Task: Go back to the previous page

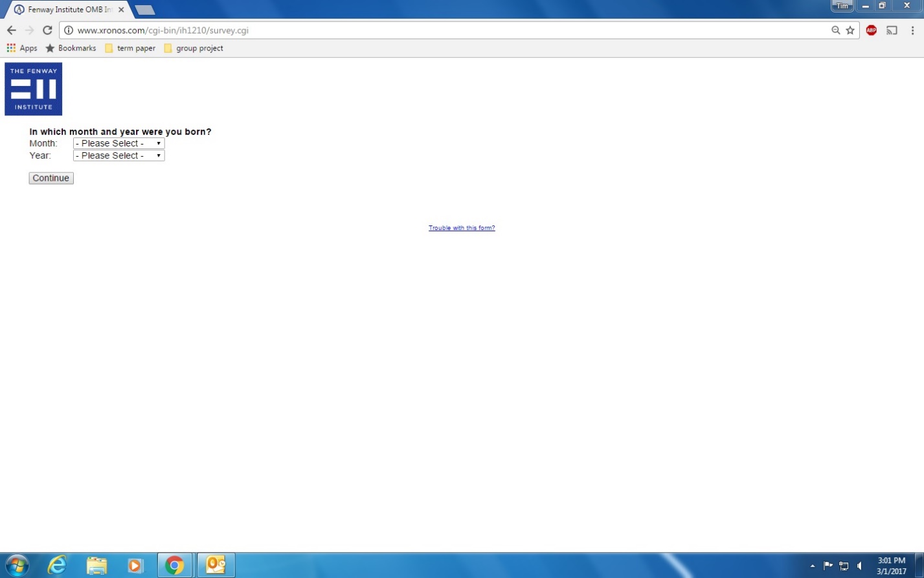Action: pyautogui.click(x=11, y=30)
